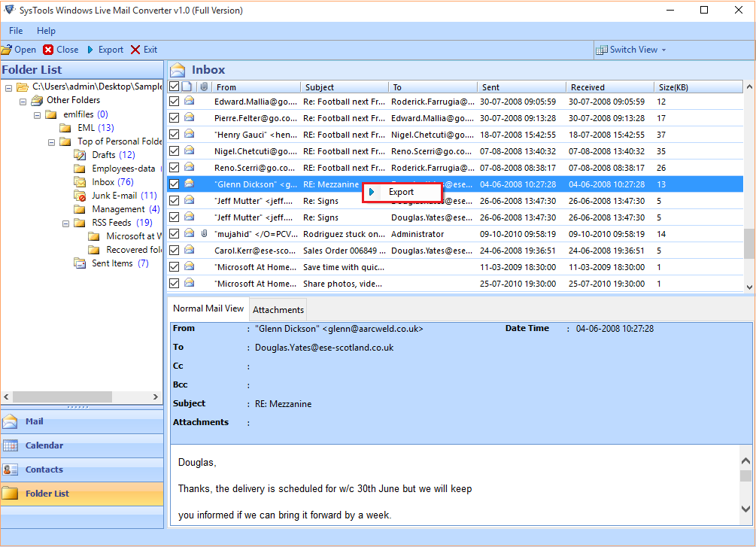This screenshot has width=756, height=547.
Task: Click paperclip icon on mujahid email row
Action: (205, 233)
